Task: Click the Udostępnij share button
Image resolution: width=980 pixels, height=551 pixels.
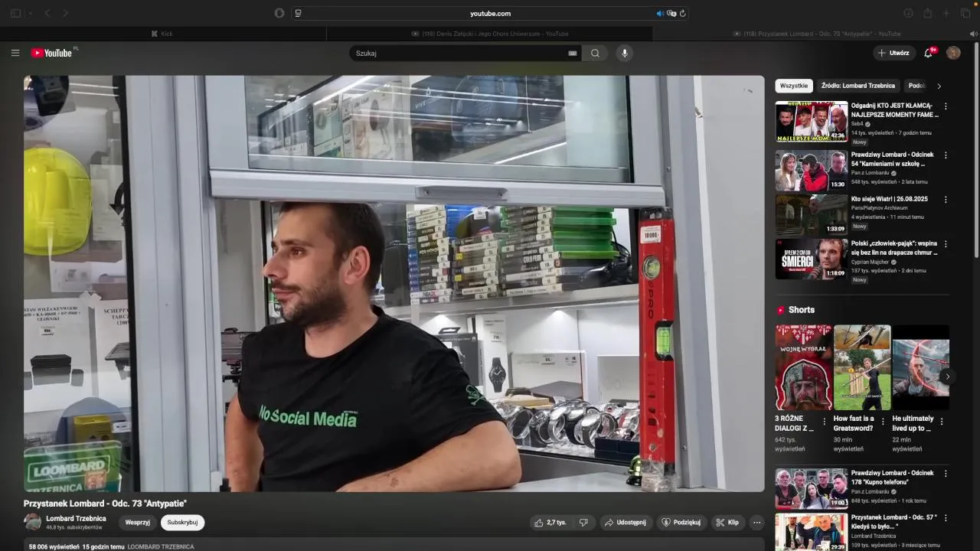Action: 626,523
